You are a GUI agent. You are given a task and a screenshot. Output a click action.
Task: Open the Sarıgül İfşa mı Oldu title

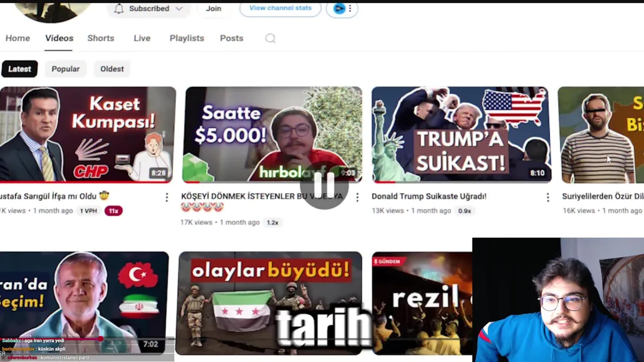tap(54, 196)
